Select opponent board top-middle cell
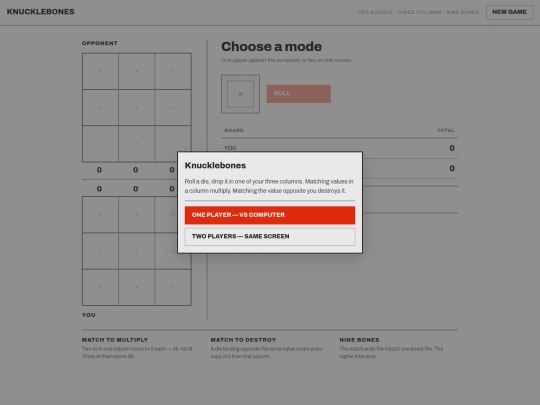Viewport: 540px width, 405px height. pyautogui.click(x=137, y=71)
